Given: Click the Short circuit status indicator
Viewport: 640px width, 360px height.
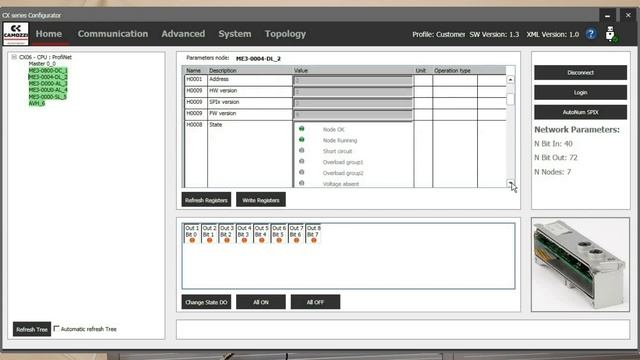Looking at the screenshot, I should pos(302,151).
